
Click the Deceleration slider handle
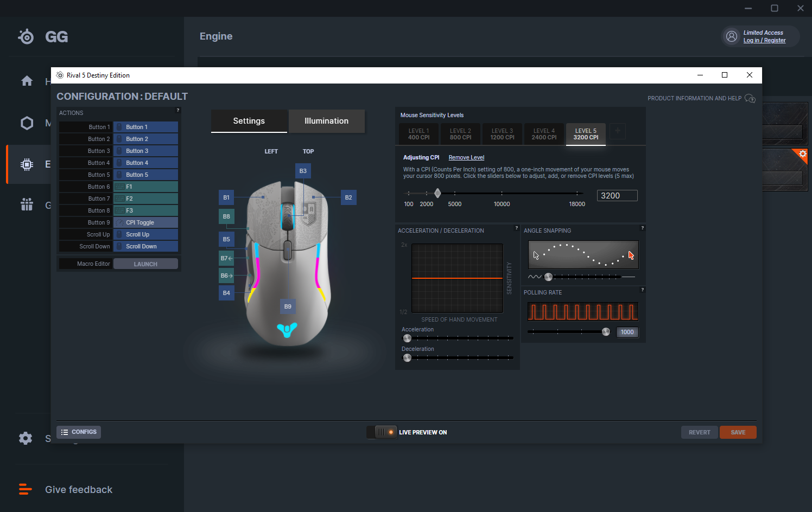407,357
